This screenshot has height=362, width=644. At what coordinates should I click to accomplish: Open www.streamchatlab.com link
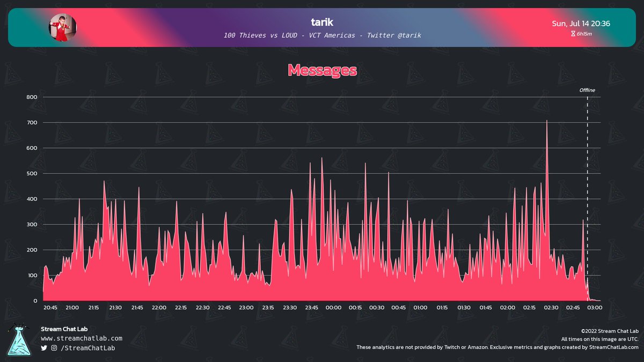(x=83, y=338)
